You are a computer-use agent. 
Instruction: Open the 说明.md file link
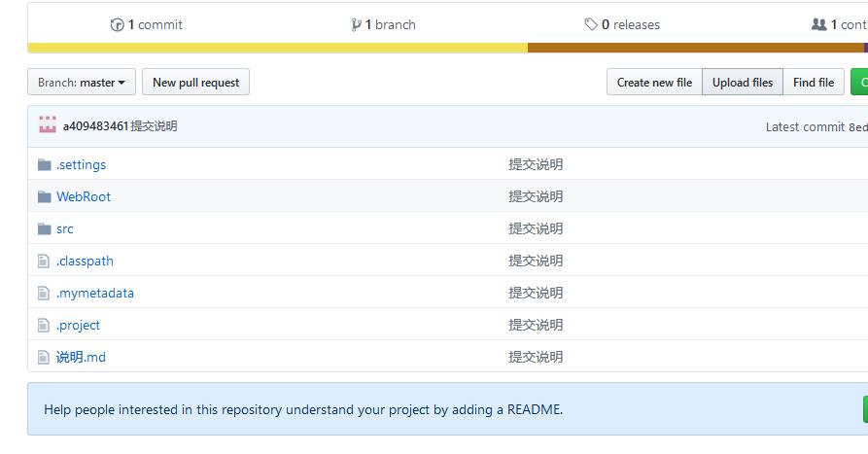pyautogui.click(x=81, y=357)
